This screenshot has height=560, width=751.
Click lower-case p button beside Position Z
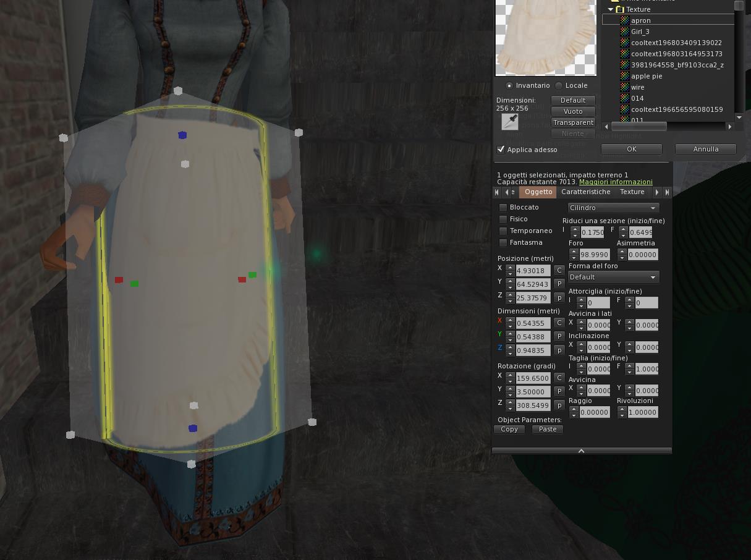[559, 298]
